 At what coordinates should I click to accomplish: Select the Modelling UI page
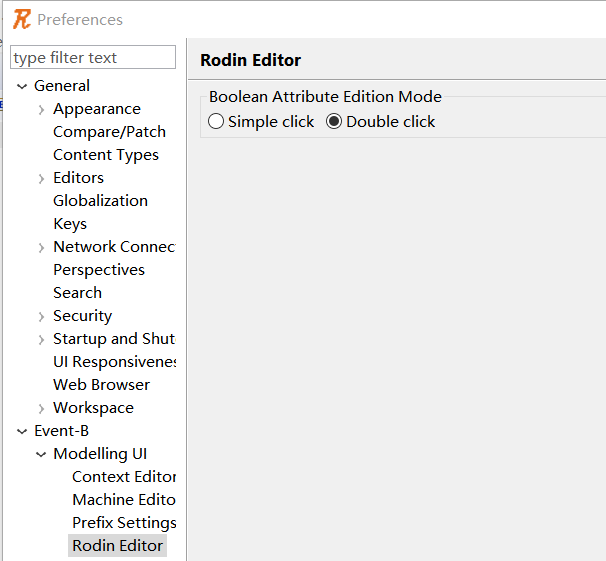(x=100, y=454)
